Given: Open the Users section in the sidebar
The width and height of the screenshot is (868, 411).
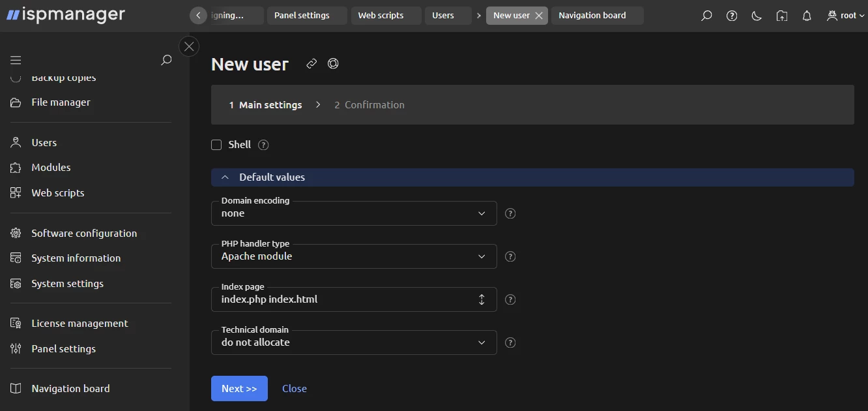Looking at the screenshot, I should [44, 142].
